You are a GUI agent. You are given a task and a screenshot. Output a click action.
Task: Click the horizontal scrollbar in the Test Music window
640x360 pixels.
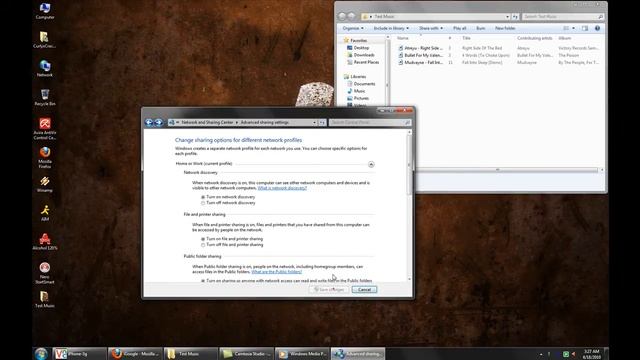(497, 170)
